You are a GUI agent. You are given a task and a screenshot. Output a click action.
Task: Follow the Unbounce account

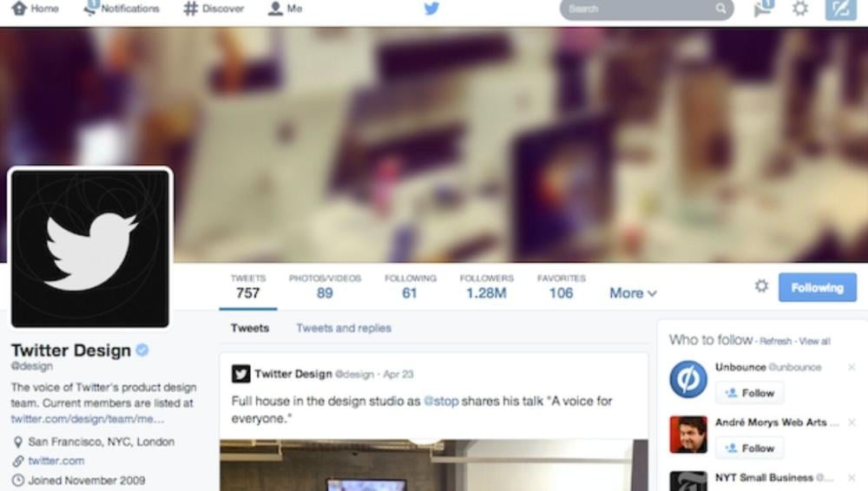tap(750, 393)
